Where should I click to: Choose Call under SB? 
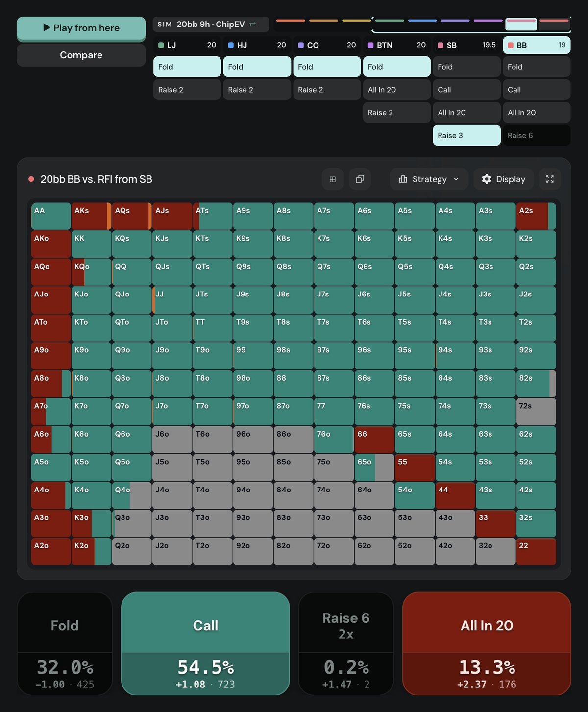point(466,90)
